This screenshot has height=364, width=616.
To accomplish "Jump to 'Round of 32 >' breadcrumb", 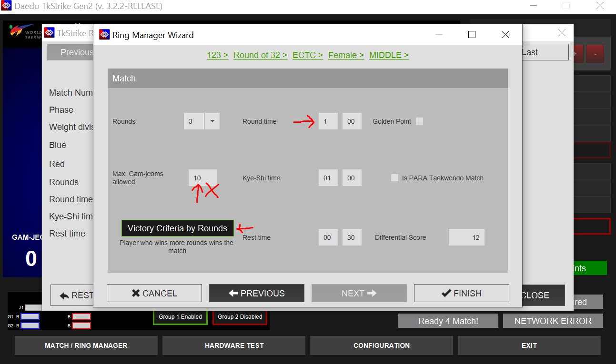I will click(x=260, y=55).
